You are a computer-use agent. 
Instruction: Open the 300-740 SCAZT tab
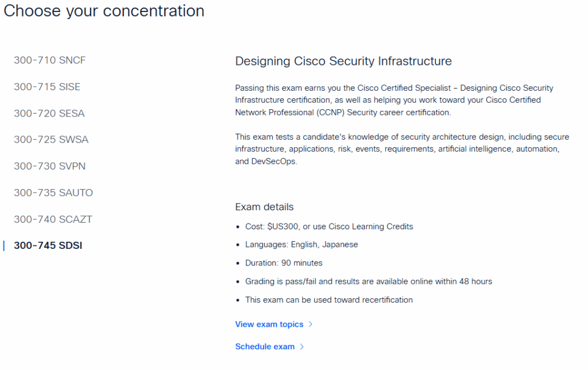tap(53, 219)
